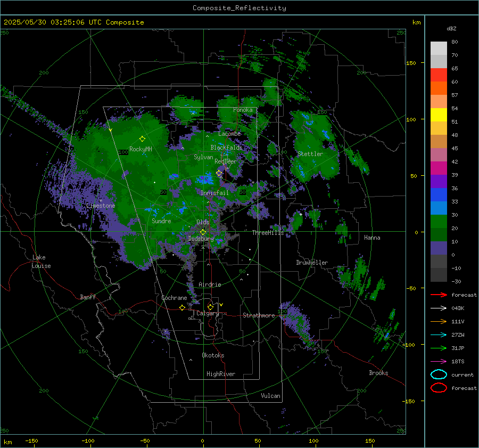Click the Airdrie town label
This screenshot has width=479, height=448.
[210, 284]
